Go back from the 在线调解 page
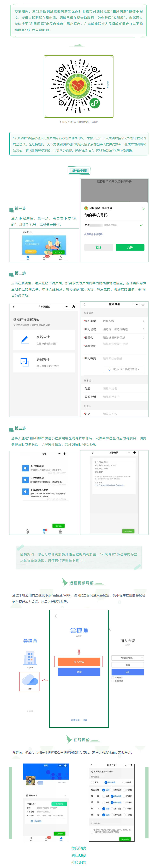 pyautogui.click(x=14, y=307)
